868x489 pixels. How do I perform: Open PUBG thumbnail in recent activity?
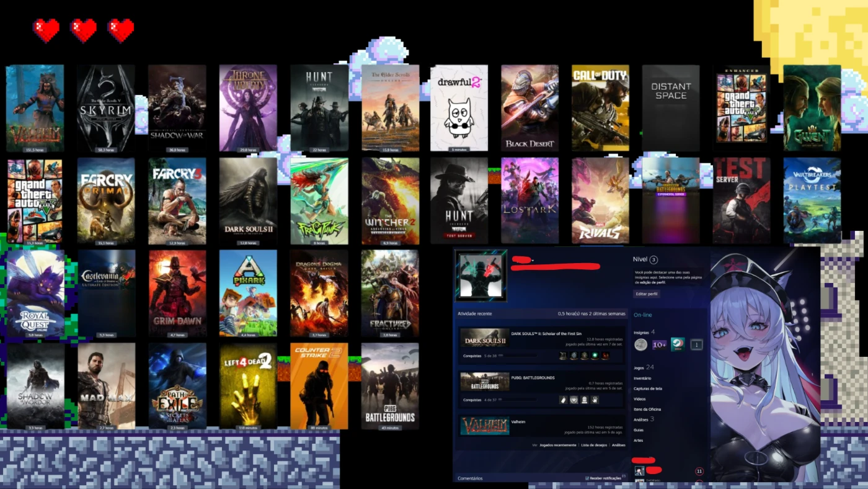[484, 382]
